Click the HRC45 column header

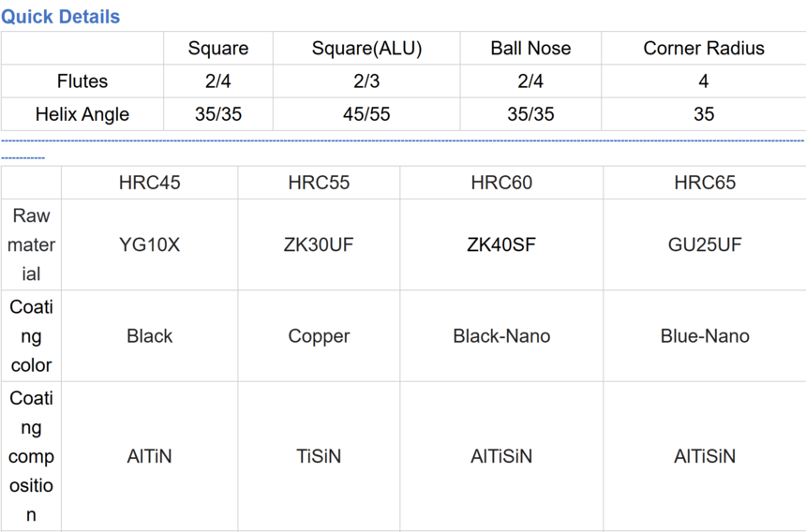(x=149, y=183)
